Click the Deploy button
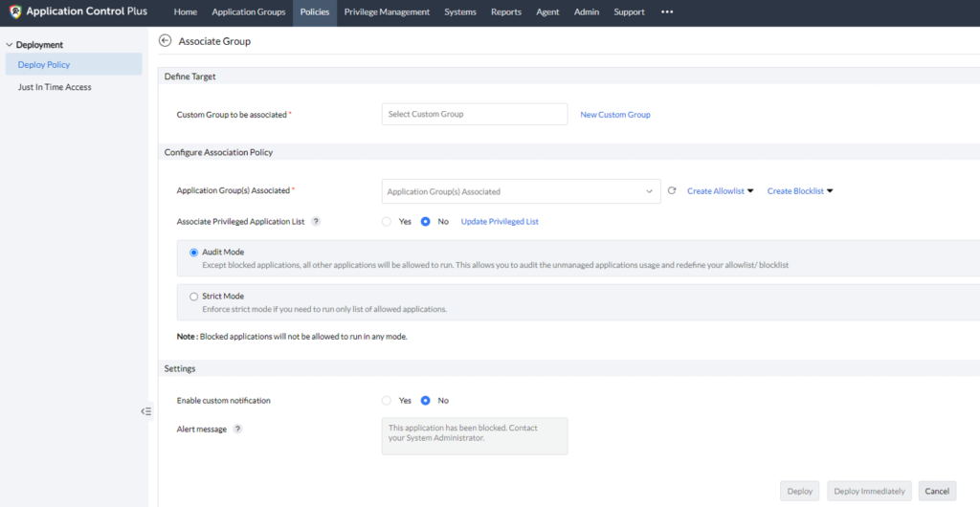This screenshot has height=507, width=980. [799, 492]
